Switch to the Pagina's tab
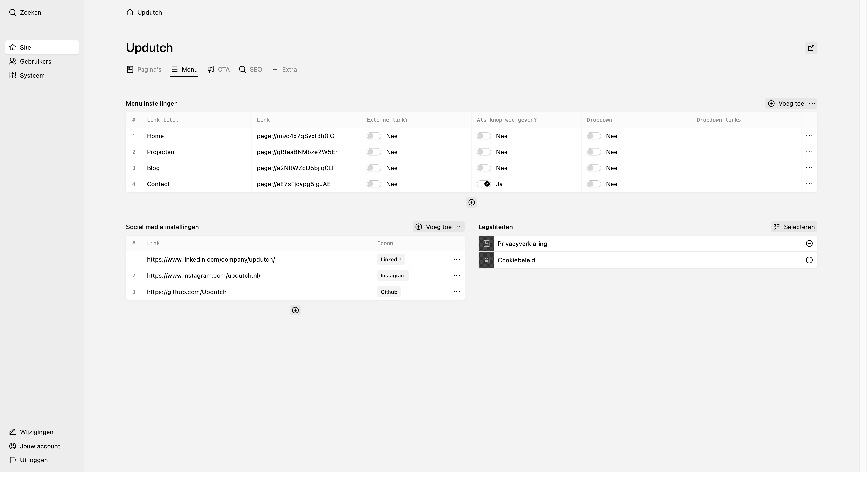The height and width of the screenshot is (477, 868). (x=144, y=70)
